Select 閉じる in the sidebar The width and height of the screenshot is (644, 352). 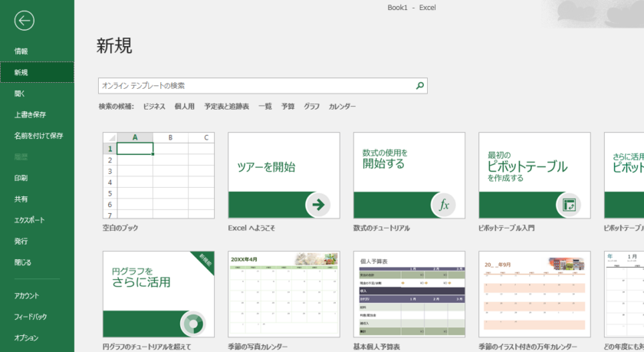(x=22, y=262)
